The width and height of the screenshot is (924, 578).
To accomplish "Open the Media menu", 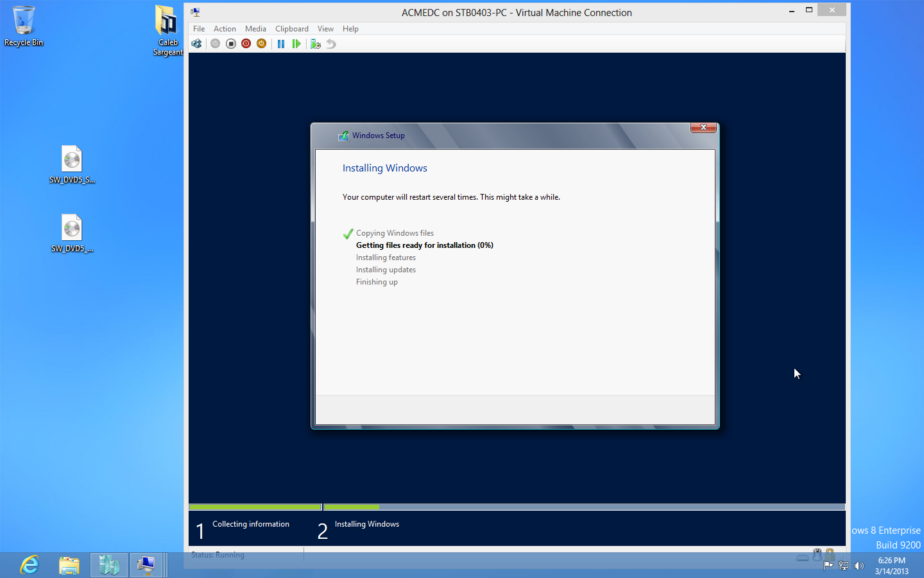I will pos(255,29).
